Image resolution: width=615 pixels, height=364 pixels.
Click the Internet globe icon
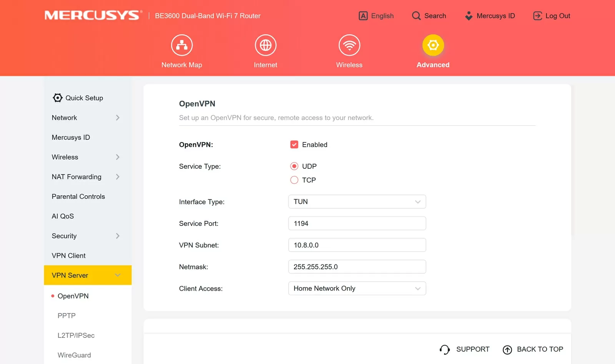click(x=266, y=45)
